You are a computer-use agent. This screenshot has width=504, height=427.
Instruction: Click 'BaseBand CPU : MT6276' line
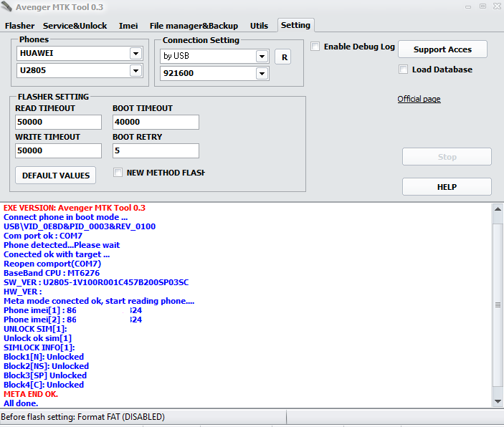(x=52, y=273)
